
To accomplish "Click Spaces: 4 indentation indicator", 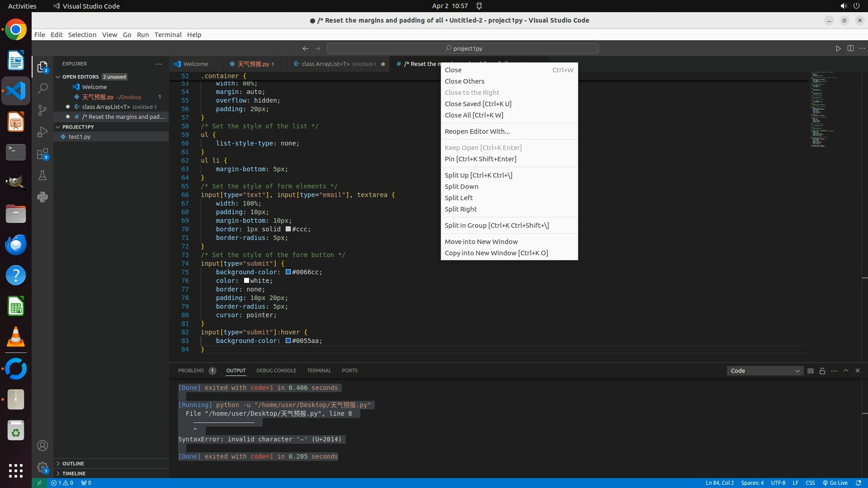I will tap(752, 483).
